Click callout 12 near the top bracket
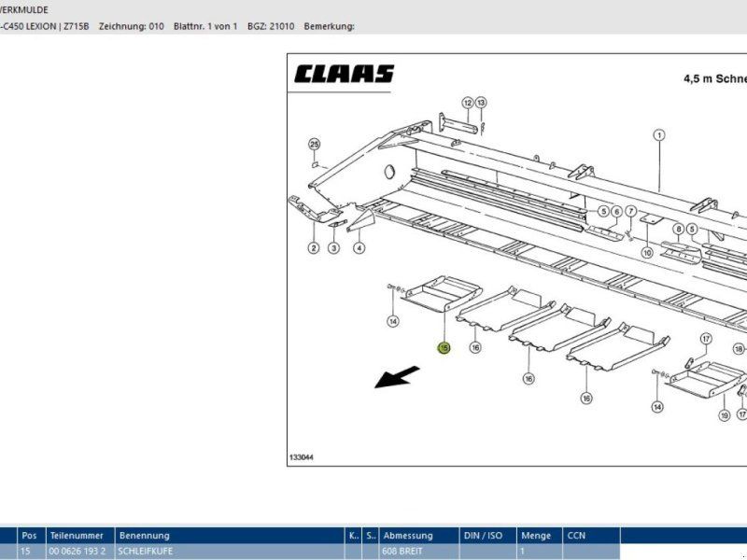747x560 pixels. tap(468, 103)
